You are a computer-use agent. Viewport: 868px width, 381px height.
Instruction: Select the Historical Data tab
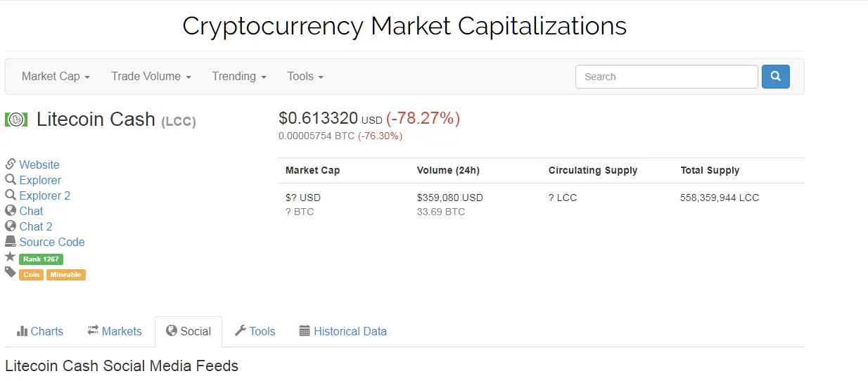point(343,331)
